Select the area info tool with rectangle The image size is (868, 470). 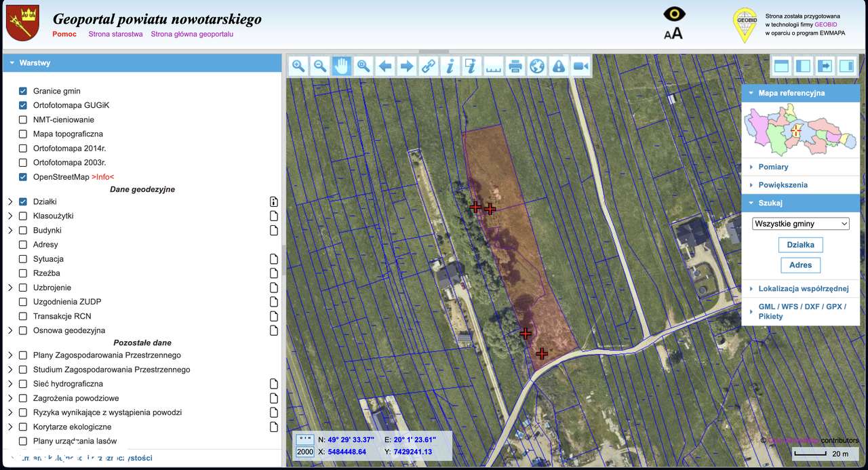click(x=472, y=66)
